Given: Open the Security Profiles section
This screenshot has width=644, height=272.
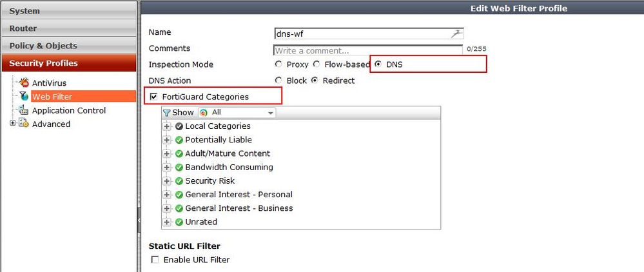Looking at the screenshot, I should click(x=68, y=63).
